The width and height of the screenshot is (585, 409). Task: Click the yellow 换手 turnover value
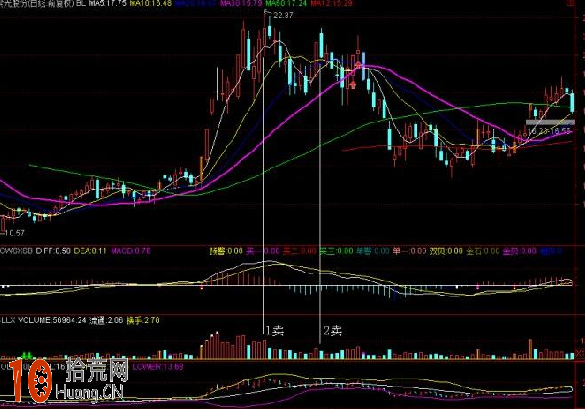[x=143, y=320]
